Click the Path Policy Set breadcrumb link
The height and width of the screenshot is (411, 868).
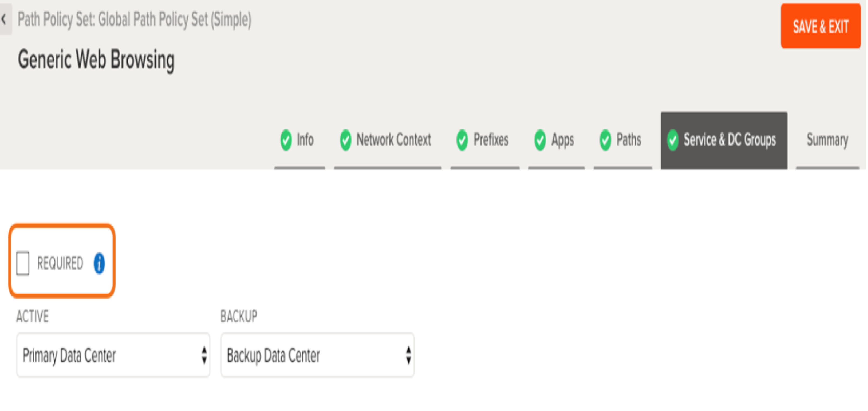point(134,19)
